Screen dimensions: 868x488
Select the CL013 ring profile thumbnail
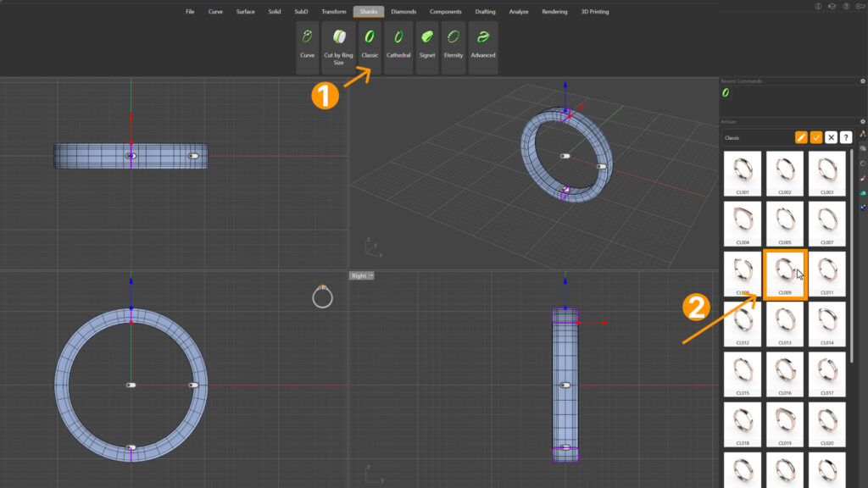[x=785, y=322]
